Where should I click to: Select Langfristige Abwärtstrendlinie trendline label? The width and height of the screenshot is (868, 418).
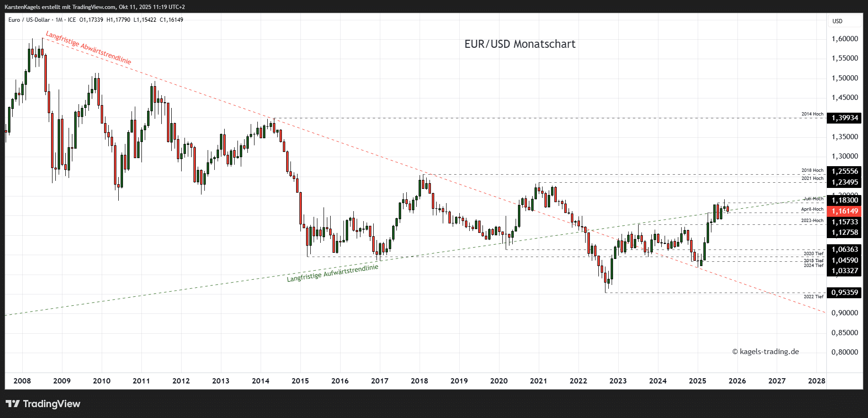88,48
